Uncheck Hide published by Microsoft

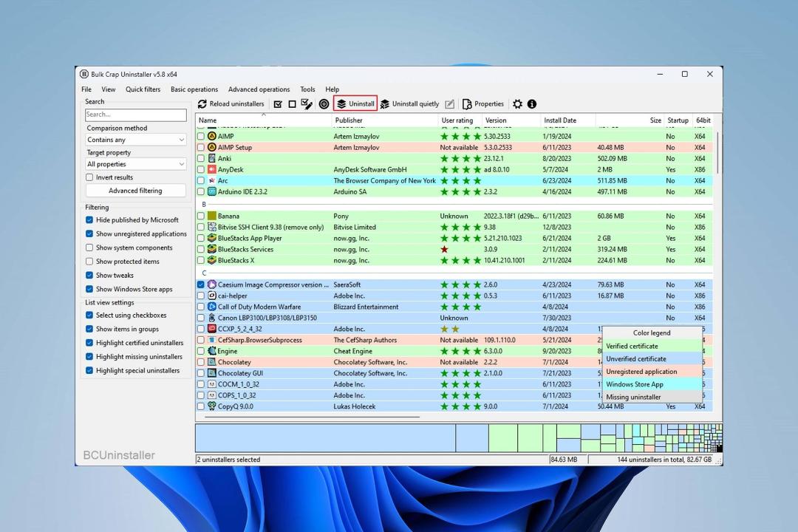coord(89,220)
